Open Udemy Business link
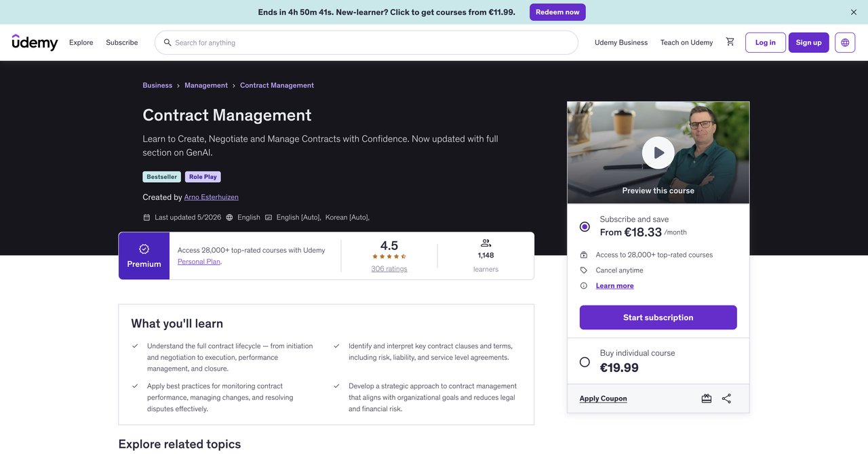Screen dimensions: 868x454 (x=621, y=43)
